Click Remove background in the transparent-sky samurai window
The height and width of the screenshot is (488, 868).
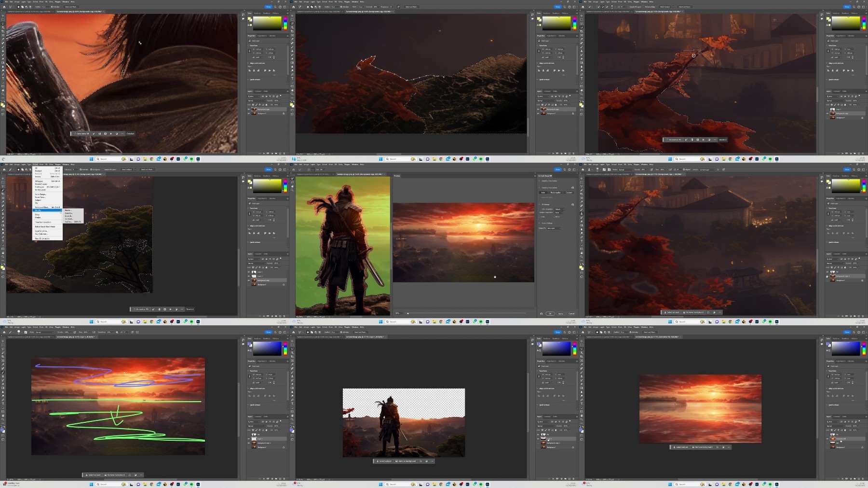coord(406,461)
